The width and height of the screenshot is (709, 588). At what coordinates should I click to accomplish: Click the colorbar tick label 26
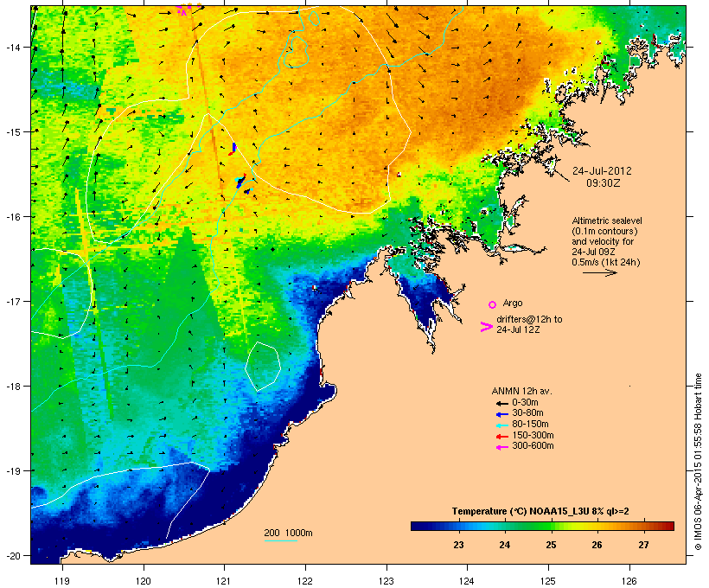point(597,545)
